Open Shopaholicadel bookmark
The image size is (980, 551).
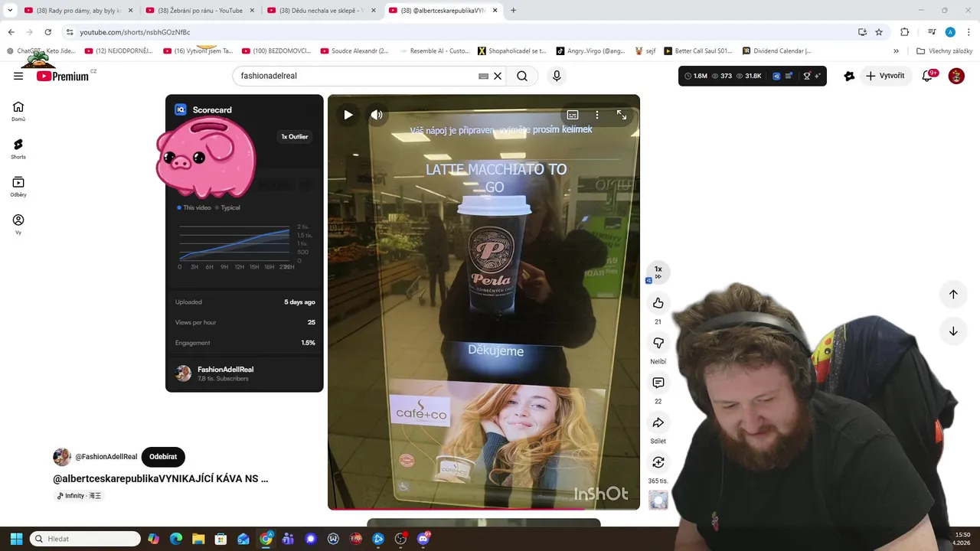click(512, 51)
